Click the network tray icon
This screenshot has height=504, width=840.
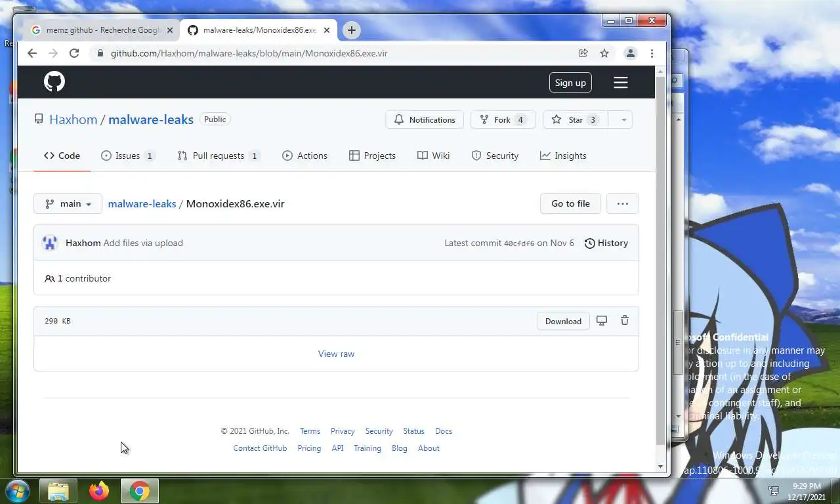tap(774, 491)
